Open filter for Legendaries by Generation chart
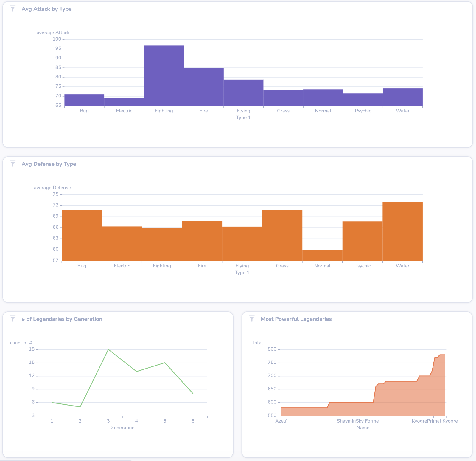 [13, 319]
